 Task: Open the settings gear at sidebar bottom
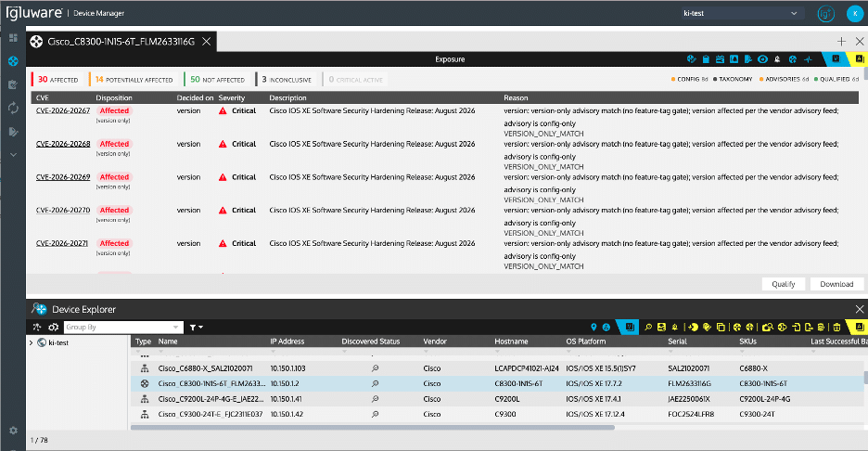(x=13, y=431)
